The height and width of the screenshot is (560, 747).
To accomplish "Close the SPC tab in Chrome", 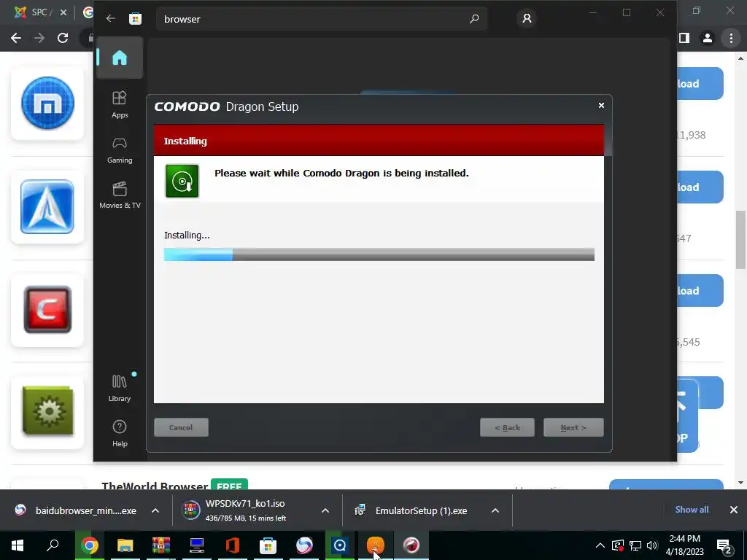I will click(x=63, y=12).
